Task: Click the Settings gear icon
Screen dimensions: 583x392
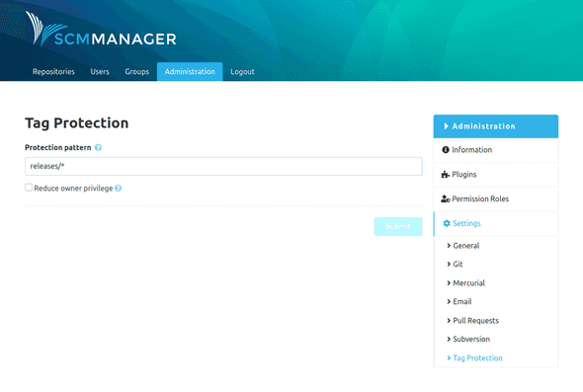Action: click(x=447, y=223)
